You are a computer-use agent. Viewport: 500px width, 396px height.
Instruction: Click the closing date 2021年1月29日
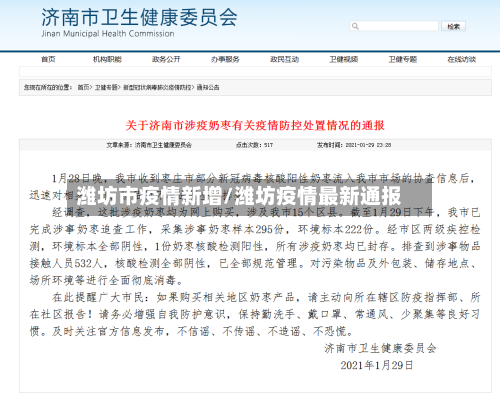(377, 365)
